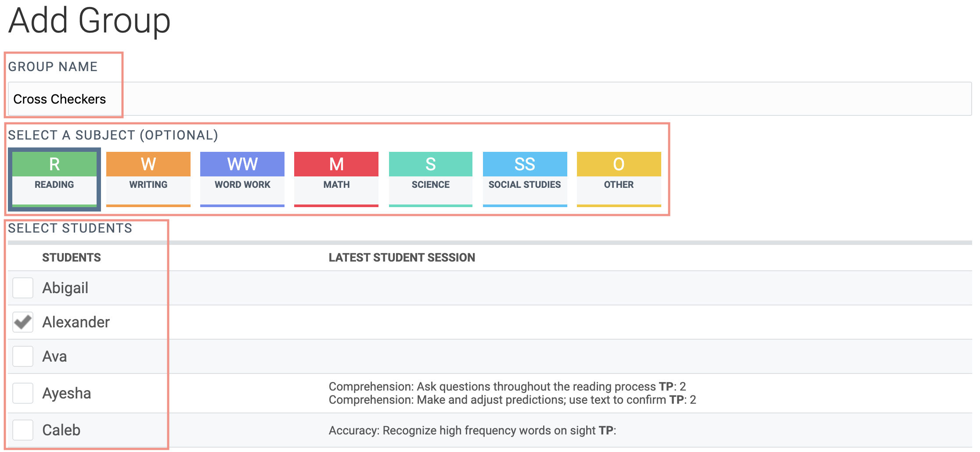Check the checkbox next to Abigail

click(x=23, y=288)
